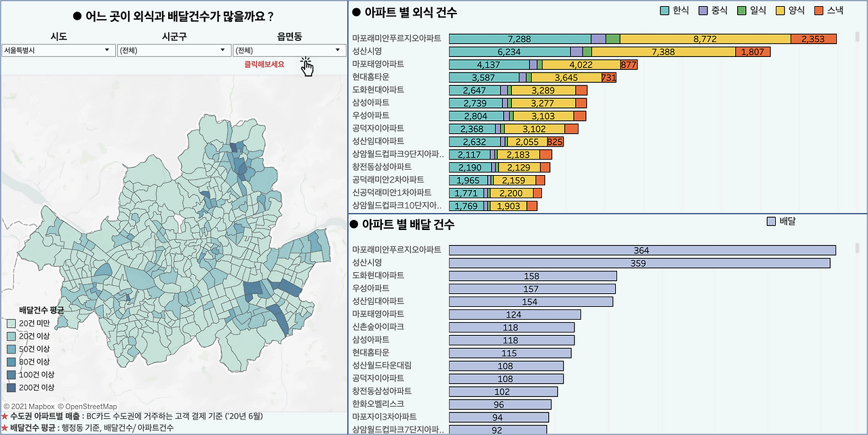Select 성산임대아파트 delivery bar 154

click(531, 301)
